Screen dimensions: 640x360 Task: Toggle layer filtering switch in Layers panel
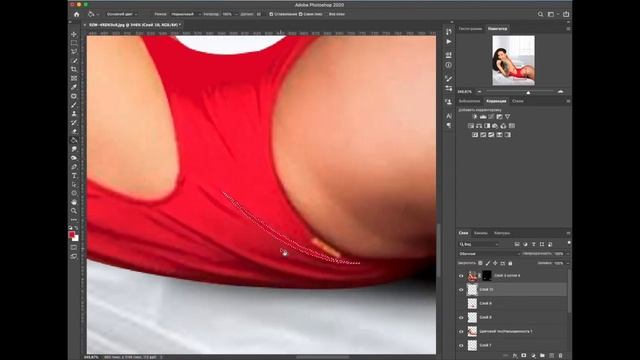[569, 243]
